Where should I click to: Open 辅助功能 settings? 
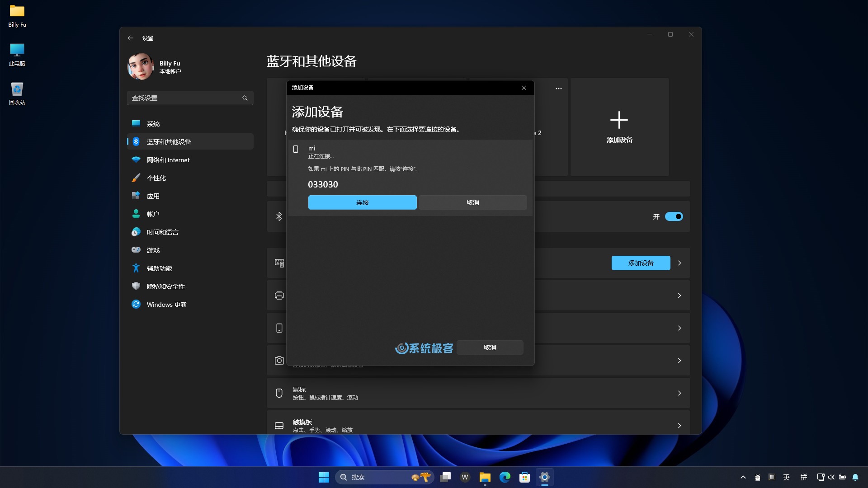pyautogui.click(x=190, y=268)
